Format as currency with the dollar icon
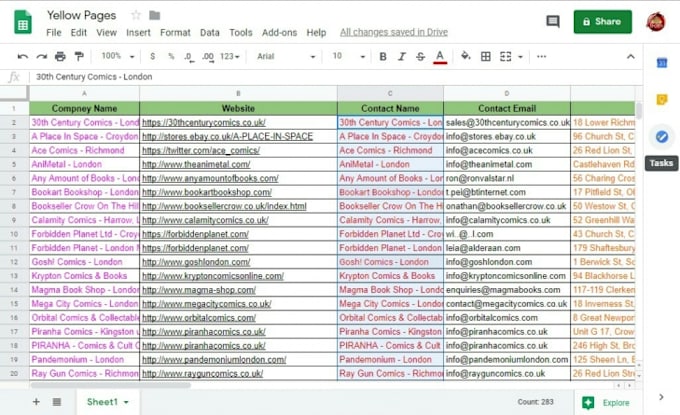The image size is (680, 415). point(152,56)
